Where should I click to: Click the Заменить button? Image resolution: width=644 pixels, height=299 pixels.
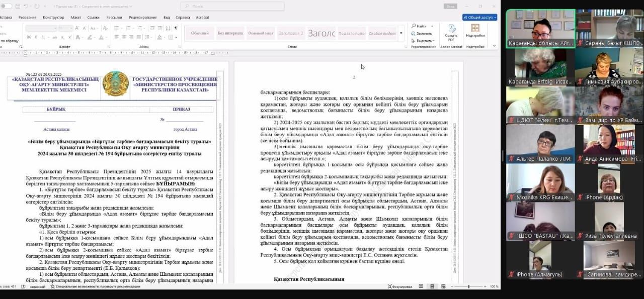(x=423, y=33)
